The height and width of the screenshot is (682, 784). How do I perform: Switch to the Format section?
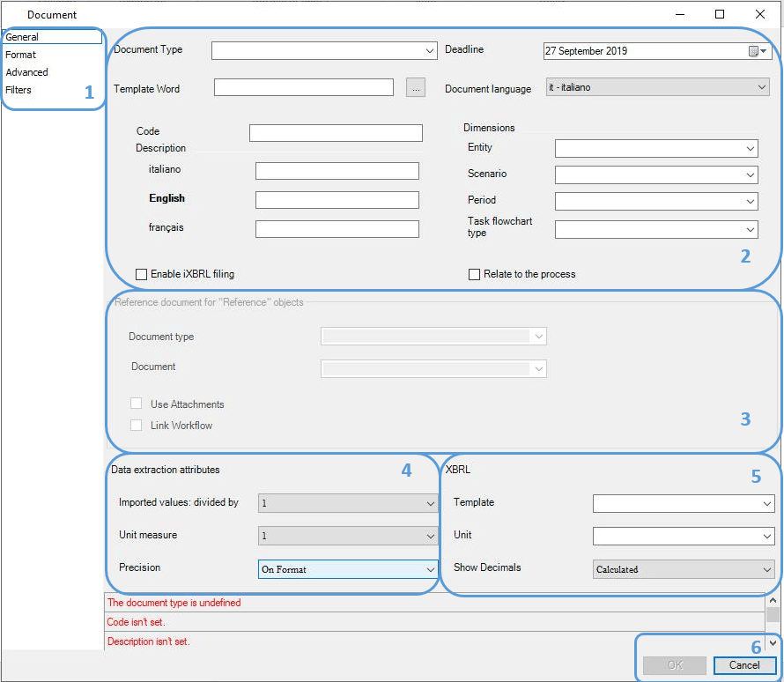click(x=20, y=55)
